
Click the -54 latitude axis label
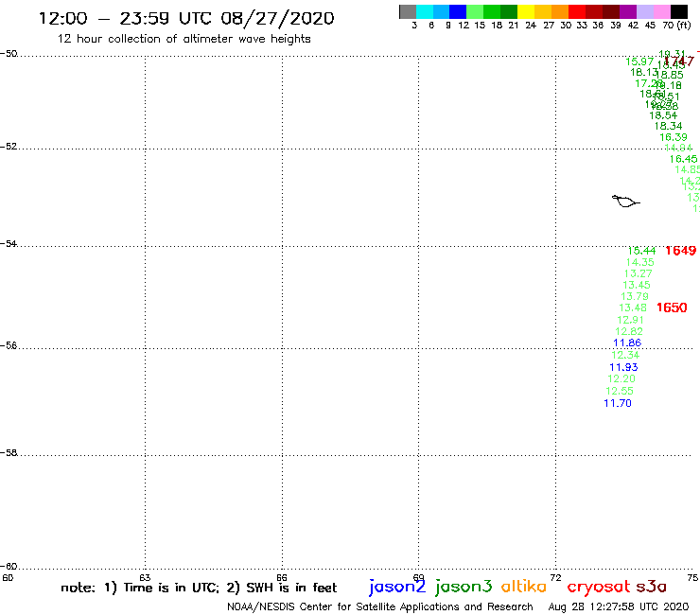[9, 244]
